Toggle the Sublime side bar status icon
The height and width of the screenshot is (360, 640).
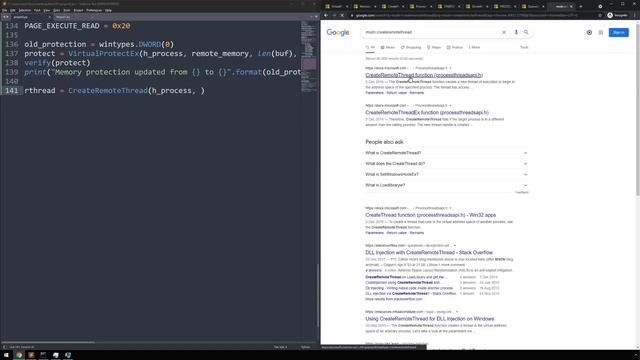click(x=5, y=347)
